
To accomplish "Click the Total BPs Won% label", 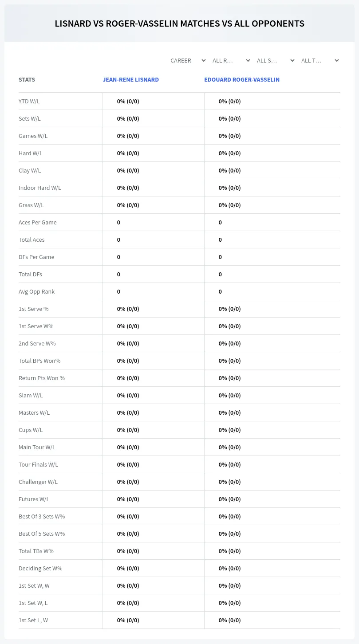I will pyautogui.click(x=39, y=361).
